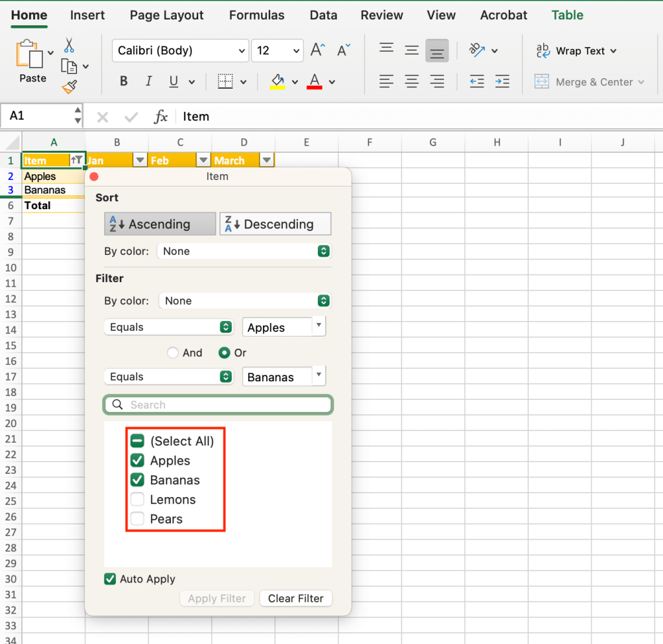Expand the Bananas value combo box
The height and width of the screenshot is (644, 663).
pyautogui.click(x=319, y=375)
